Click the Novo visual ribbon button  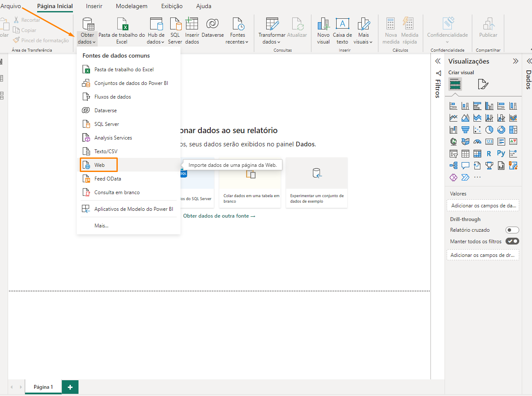tap(323, 31)
